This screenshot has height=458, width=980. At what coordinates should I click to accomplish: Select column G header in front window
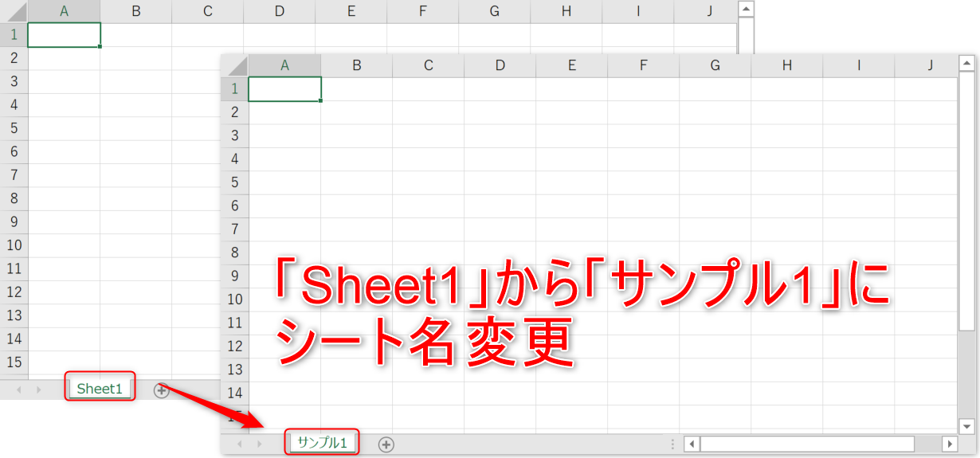click(x=715, y=65)
